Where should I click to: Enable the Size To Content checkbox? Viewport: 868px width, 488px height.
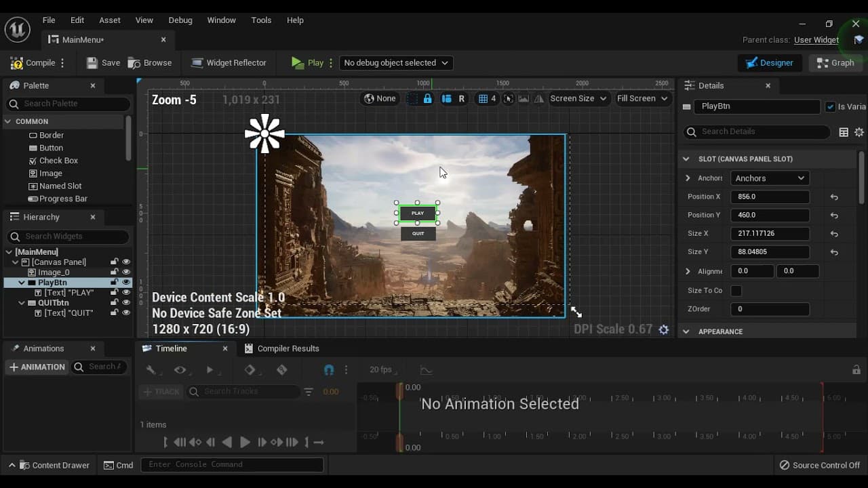pos(736,291)
